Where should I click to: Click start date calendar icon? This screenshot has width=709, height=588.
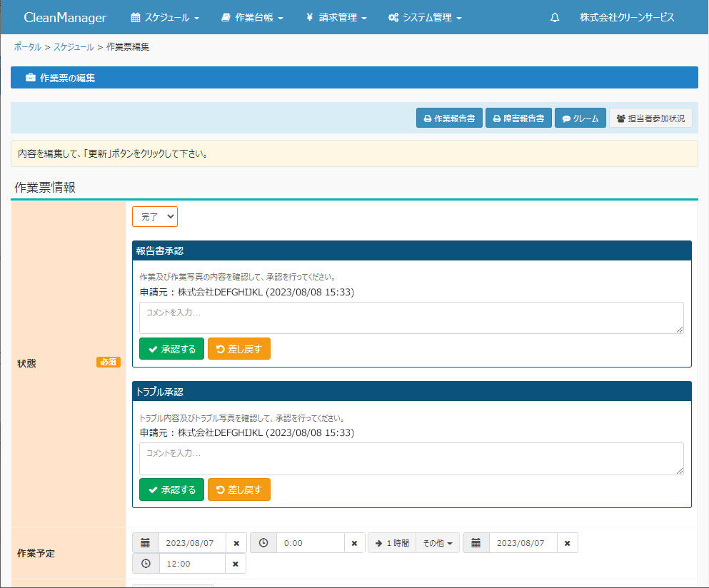(x=146, y=543)
